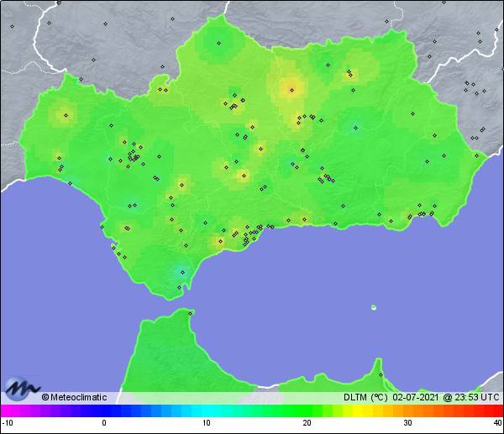Pick the magenta end of temperature scale

(x=7, y=410)
